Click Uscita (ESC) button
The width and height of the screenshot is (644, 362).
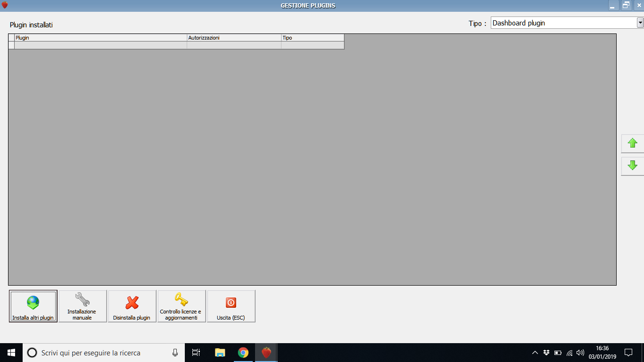point(231,306)
